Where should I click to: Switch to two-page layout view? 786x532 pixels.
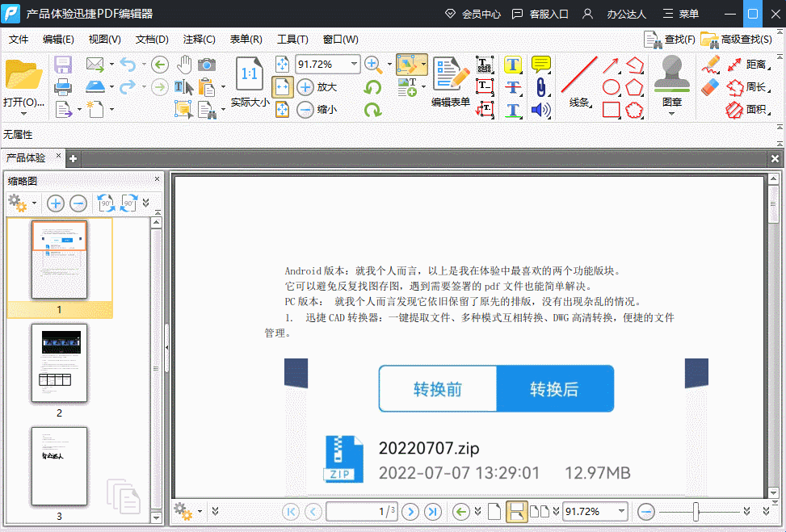[x=539, y=511]
